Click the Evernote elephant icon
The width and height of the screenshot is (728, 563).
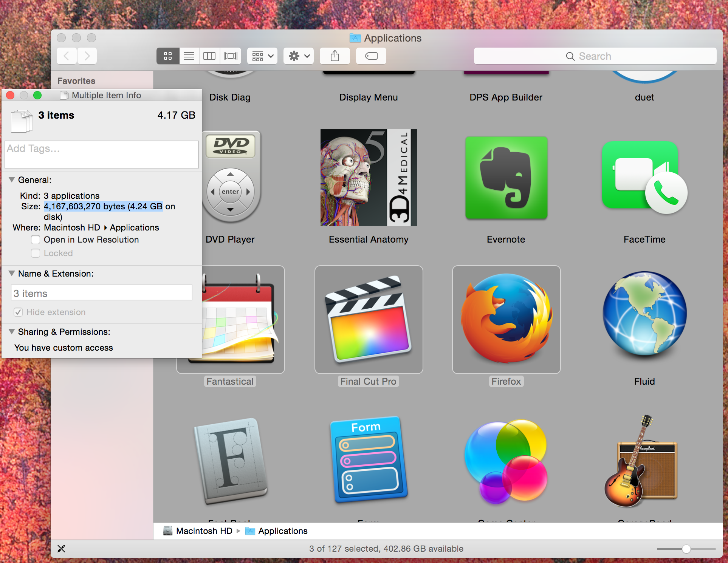tap(506, 178)
